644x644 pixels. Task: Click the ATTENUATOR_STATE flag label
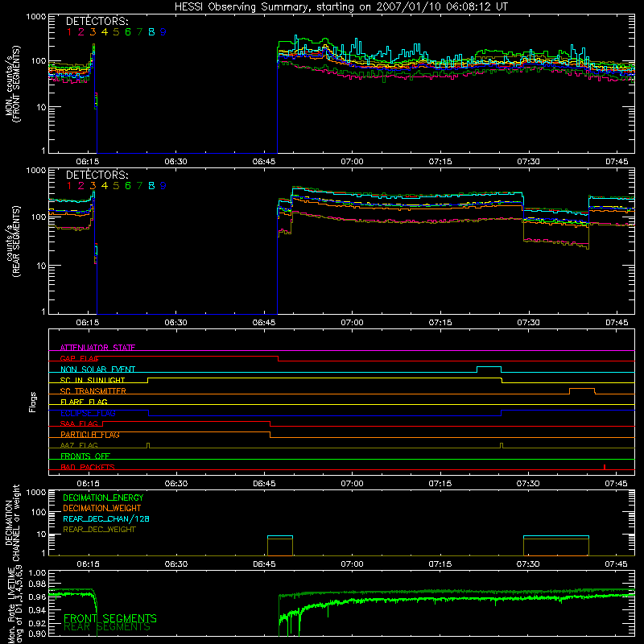[97, 348]
